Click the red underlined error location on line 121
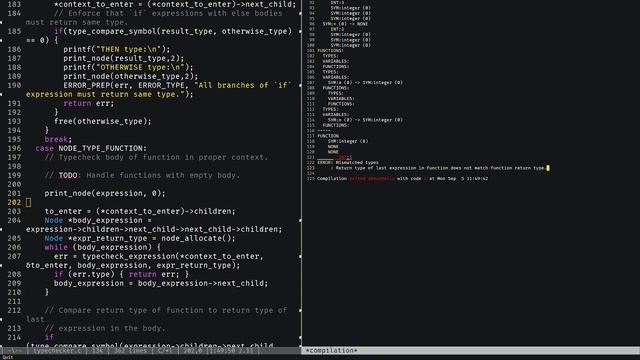The image size is (640, 360). click(x=345, y=157)
